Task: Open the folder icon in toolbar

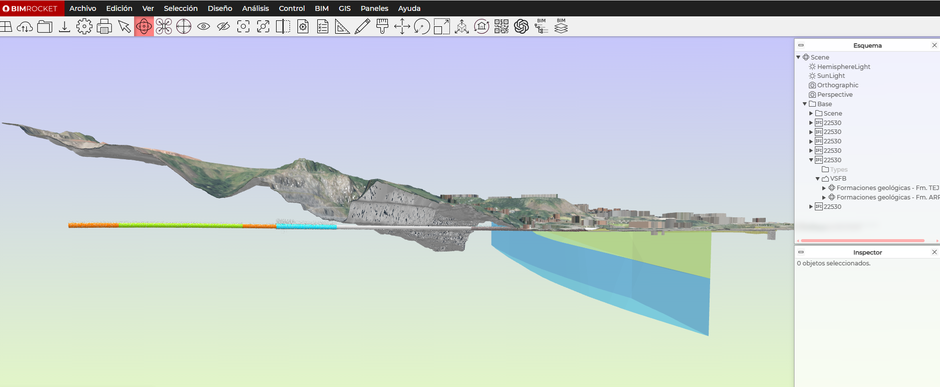Action: pos(44,26)
